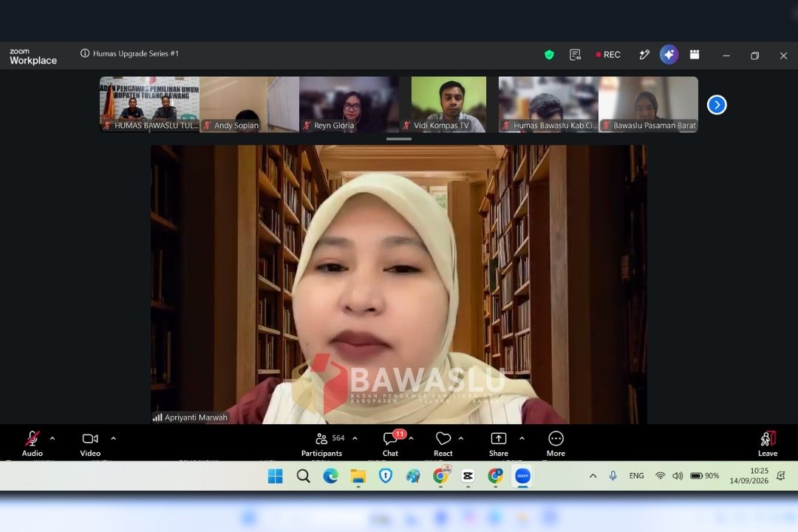Screen dimensions: 798x532
Task: Open the CapCut taskbar icon
Action: click(468, 476)
